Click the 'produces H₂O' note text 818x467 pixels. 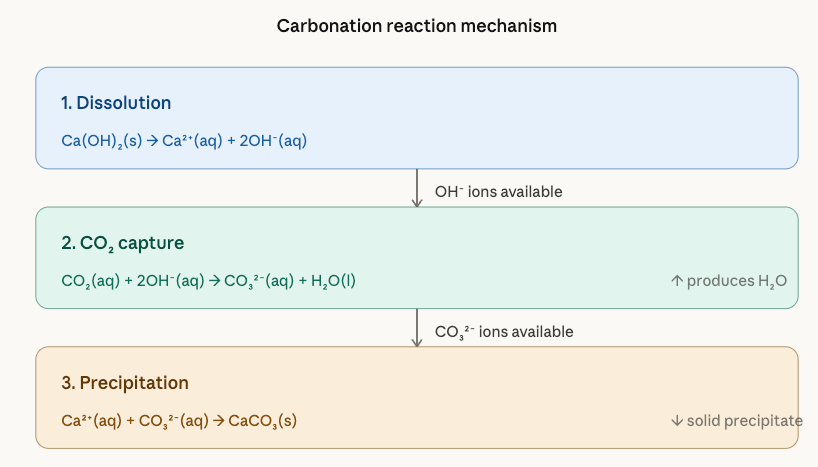(737, 282)
